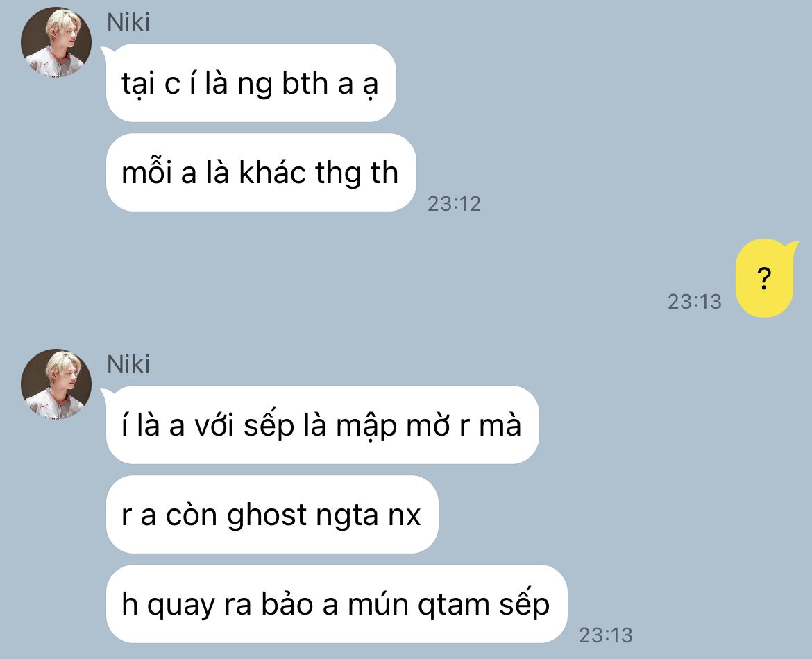Tap the yellow '?' sent message bubble

765,278
